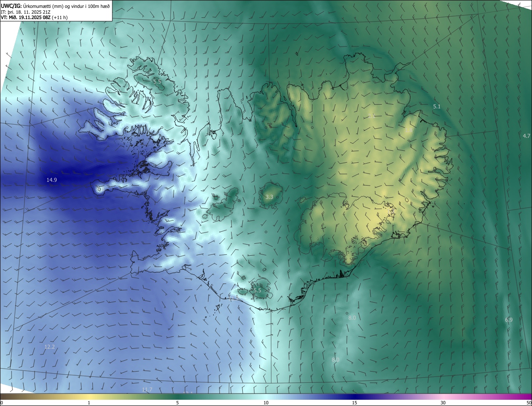Click the 4.7 value label at the east edge

pos(527,136)
